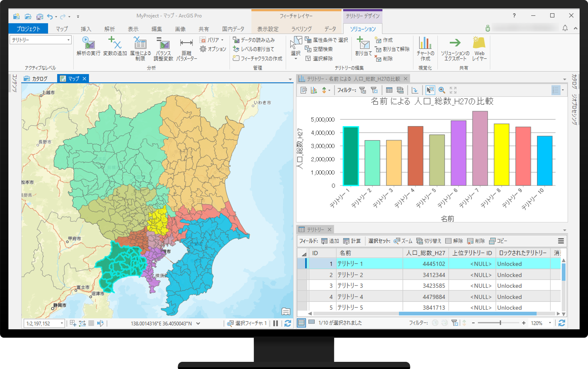
Task: Open 距離パラメーター distance parameters tool
Action: click(186, 49)
